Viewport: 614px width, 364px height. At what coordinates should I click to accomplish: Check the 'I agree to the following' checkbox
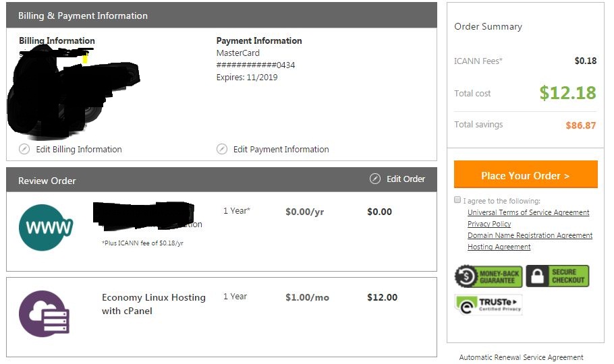(457, 200)
